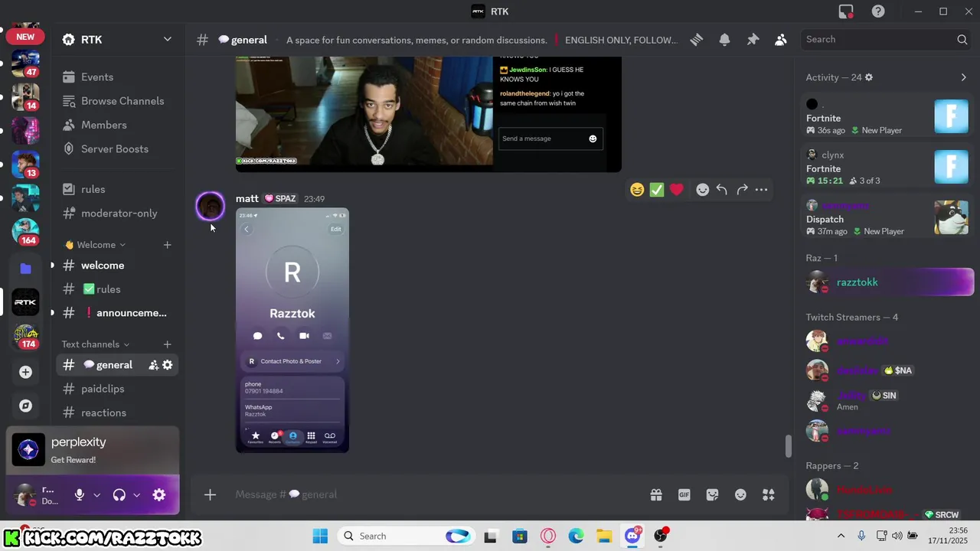The height and width of the screenshot is (551, 980).
Task: Show hidden tray icons arrow
Action: click(841, 536)
